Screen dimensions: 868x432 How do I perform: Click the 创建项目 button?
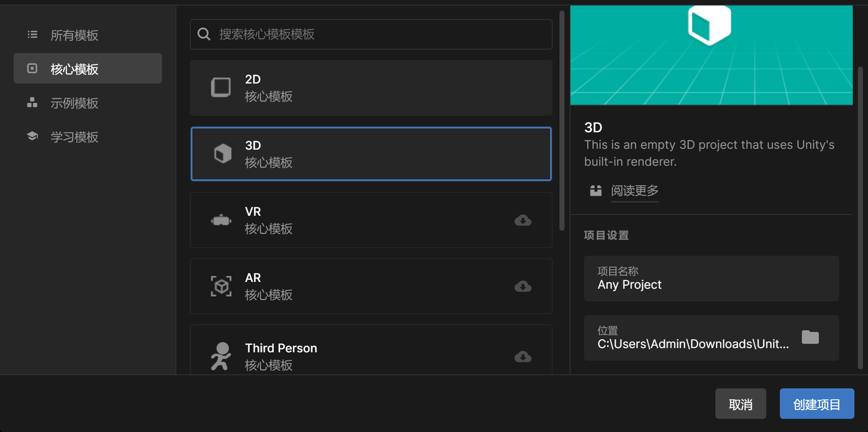[816, 404]
